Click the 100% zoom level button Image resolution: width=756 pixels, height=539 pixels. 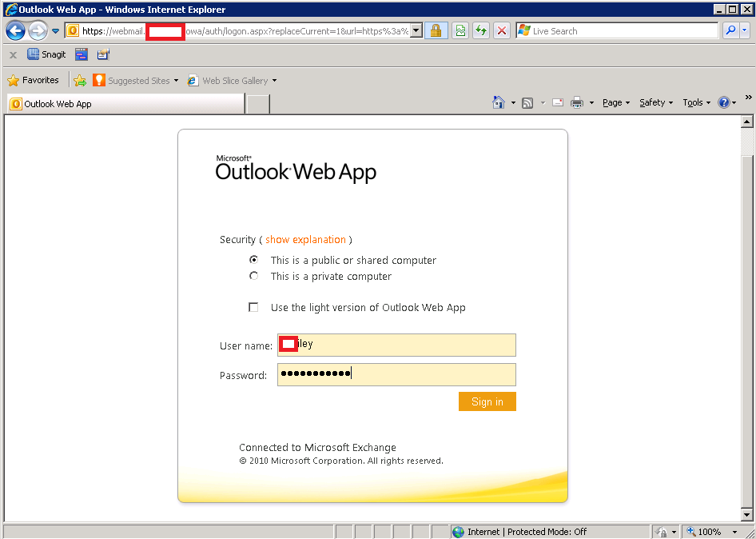pyautogui.click(x=706, y=532)
